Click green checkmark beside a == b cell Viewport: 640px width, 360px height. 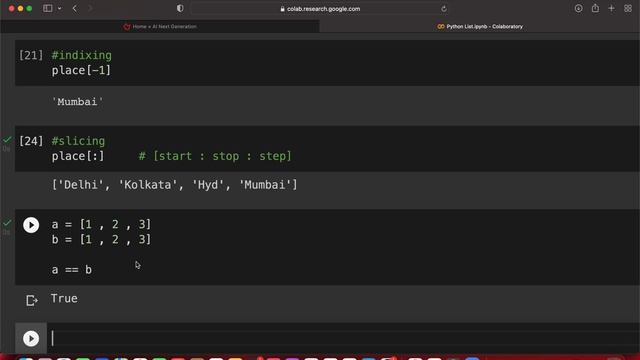coord(7,223)
